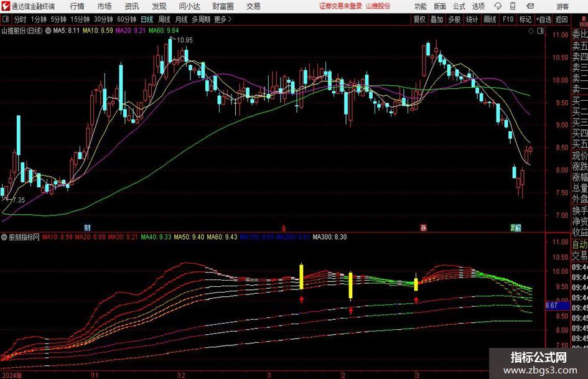Click the 10.95 high price label
588x379 pixels.
pyautogui.click(x=185, y=40)
